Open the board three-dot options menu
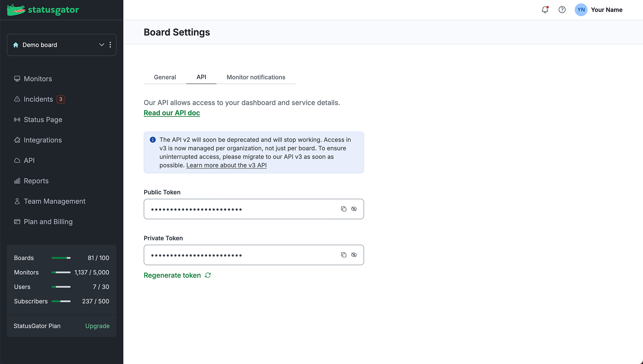643x364 pixels. point(110,45)
